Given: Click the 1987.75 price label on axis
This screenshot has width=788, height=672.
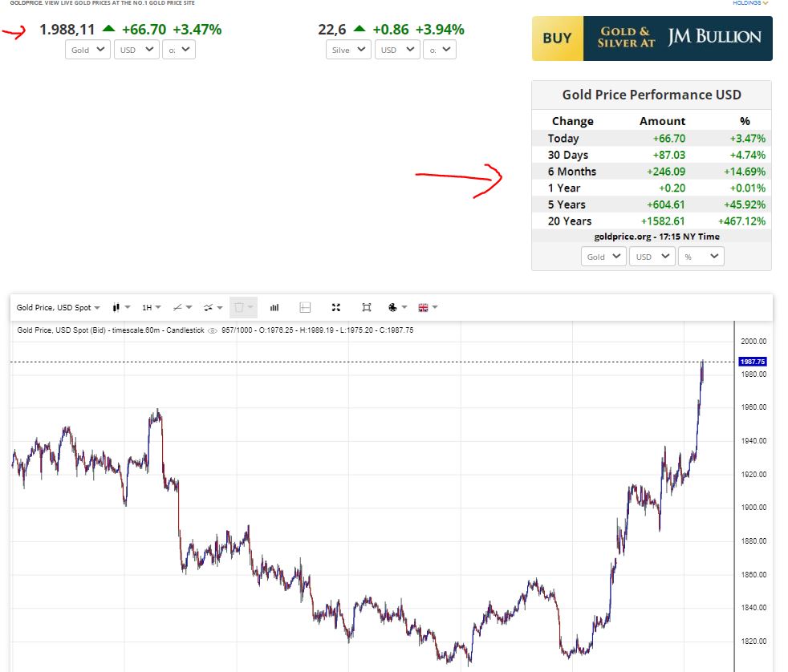Looking at the screenshot, I should [x=753, y=362].
